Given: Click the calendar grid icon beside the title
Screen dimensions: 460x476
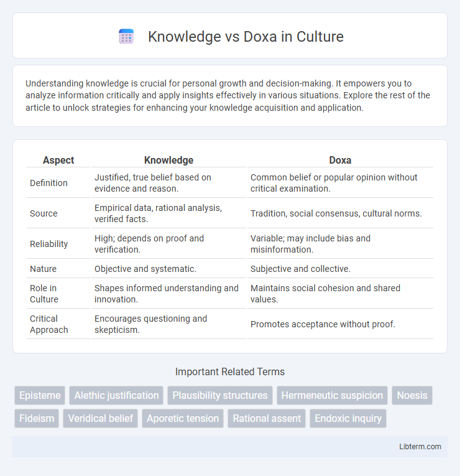Looking at the screenshot, I should pos(126,37).
